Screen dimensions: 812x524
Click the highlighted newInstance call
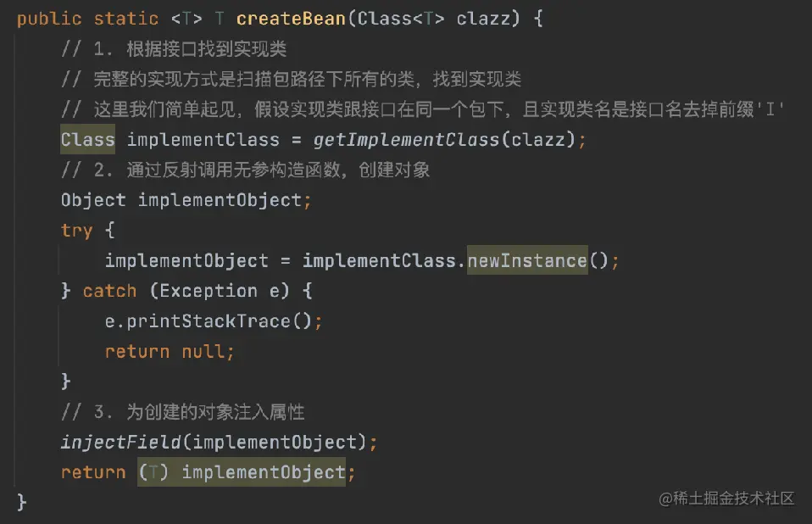coord(527,260)
